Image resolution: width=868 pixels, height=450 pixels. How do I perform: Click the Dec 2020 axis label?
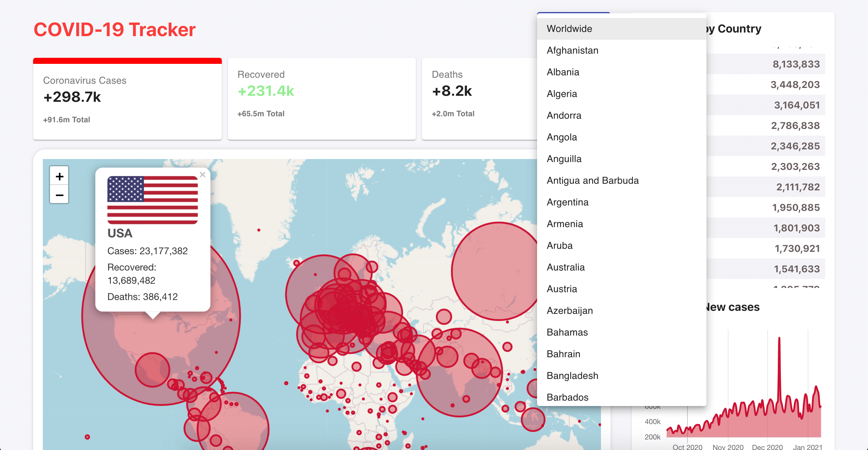click(x=767, y=447)
